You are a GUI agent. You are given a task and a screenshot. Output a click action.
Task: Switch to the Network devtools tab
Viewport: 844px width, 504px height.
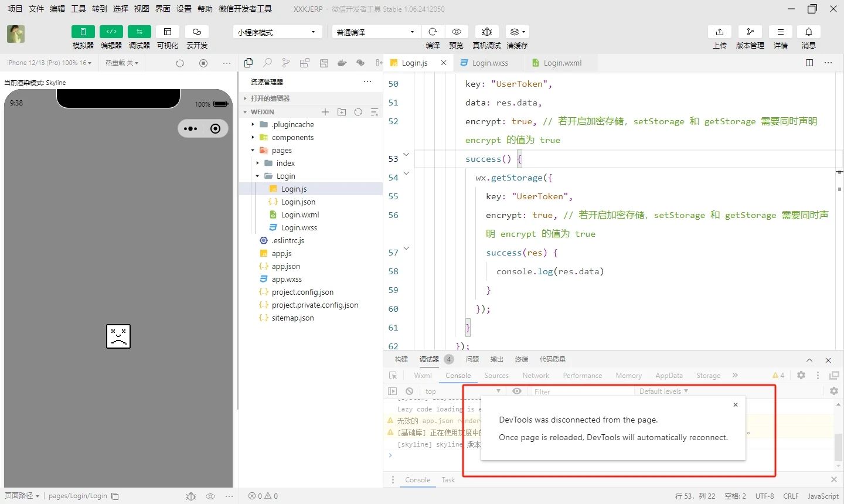(x=536, y=376)
